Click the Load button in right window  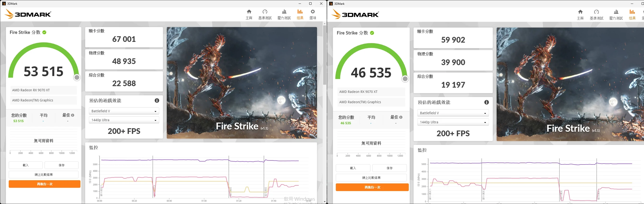(x=353, y=168)
